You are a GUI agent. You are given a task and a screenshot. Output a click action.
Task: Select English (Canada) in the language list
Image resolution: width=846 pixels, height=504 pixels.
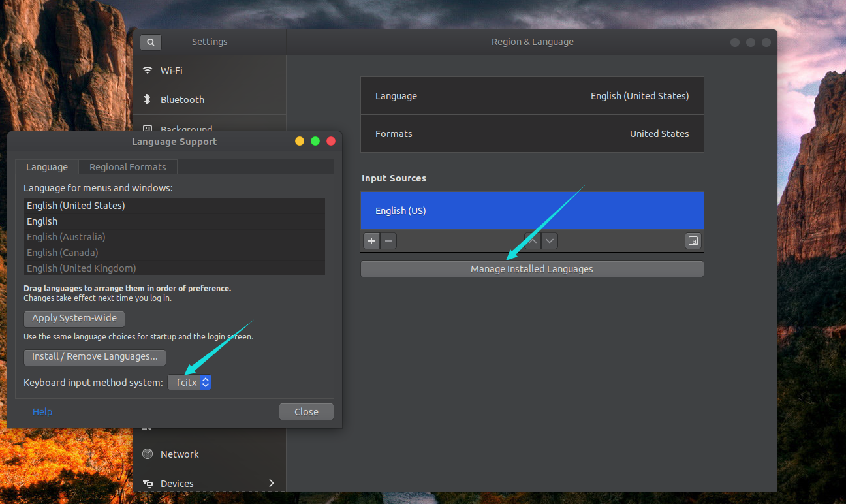(x=174, y=253)
